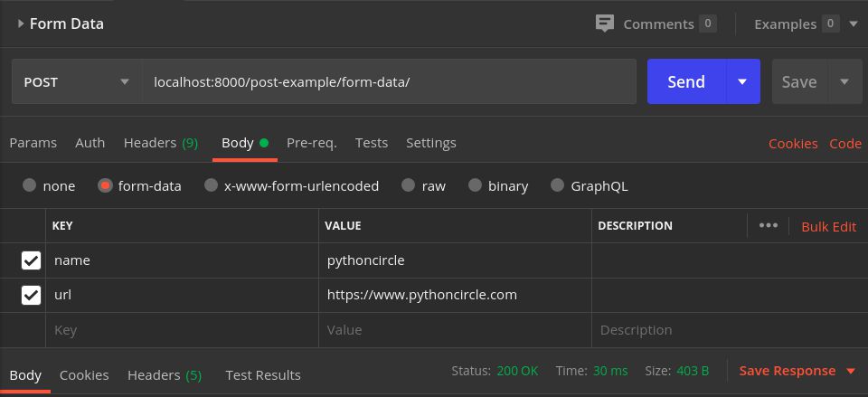
Task: Expand the Form Data request title triangle
Action: coord(21,24)
